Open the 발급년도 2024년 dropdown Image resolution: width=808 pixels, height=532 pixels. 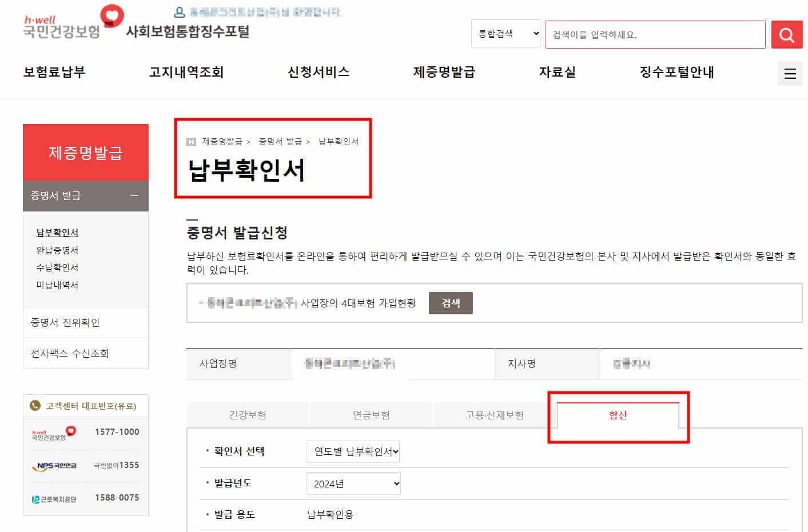coord(353,483)
